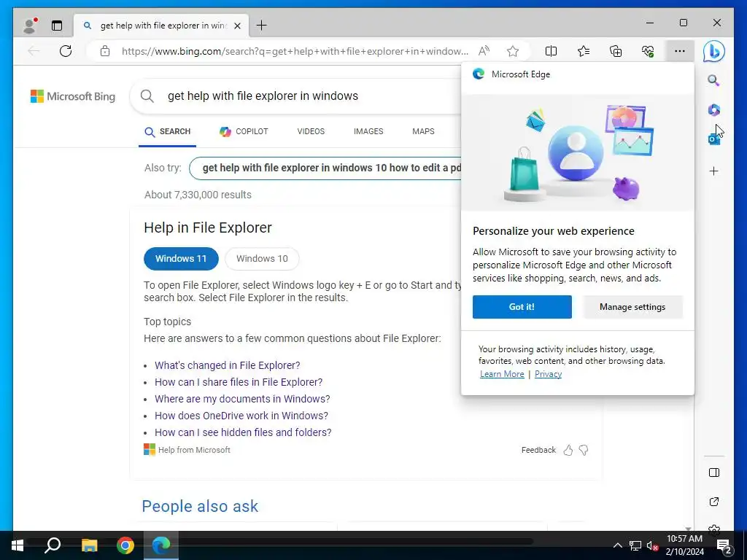Open the Privacy link
Image resolution: width=747 pixels, height=560 pixels.
(x=548, y=374)
